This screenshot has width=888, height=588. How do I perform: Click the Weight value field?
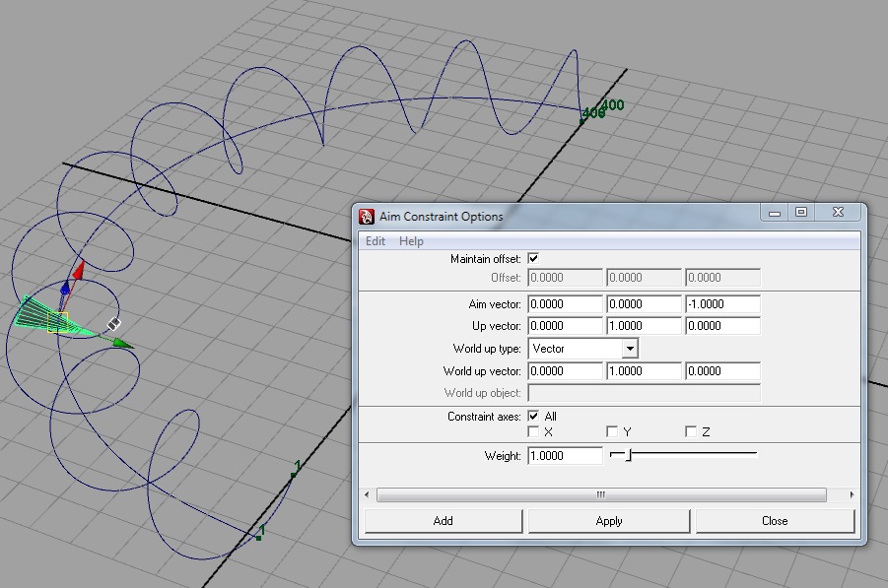[x=565, y=456]
